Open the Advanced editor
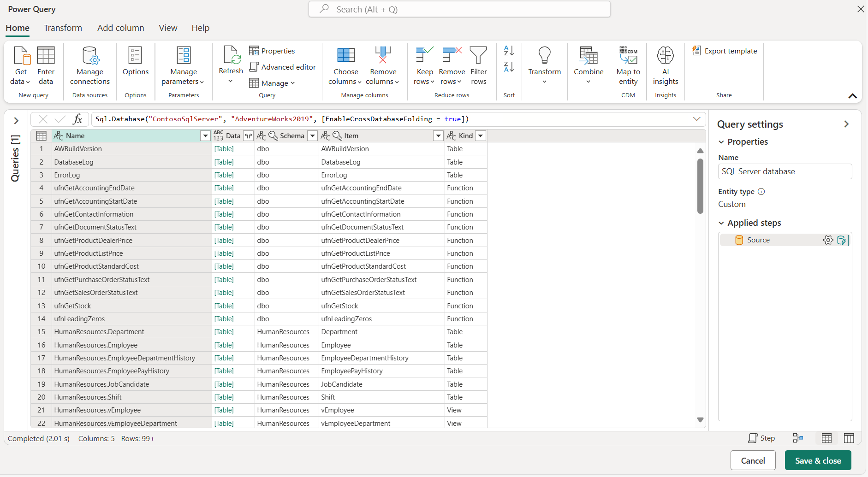Viewport: 868px width, 477px height. click(283, 67)
